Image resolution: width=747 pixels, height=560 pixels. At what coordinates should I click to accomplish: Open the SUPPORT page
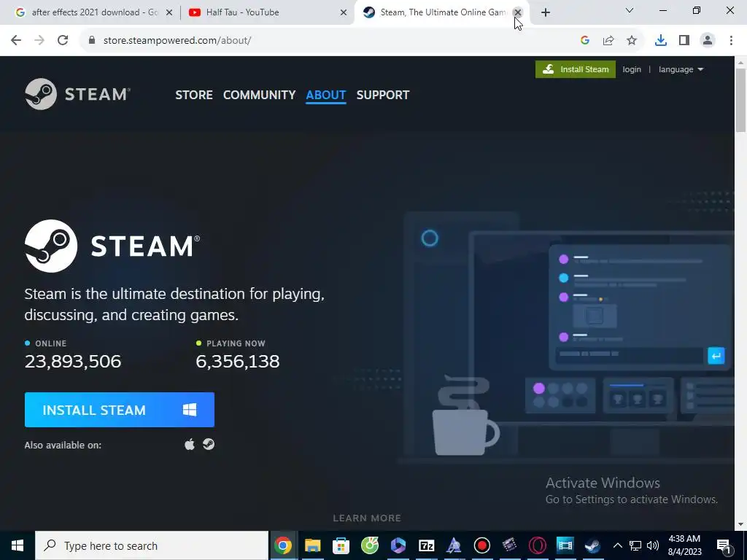[382, 95]
